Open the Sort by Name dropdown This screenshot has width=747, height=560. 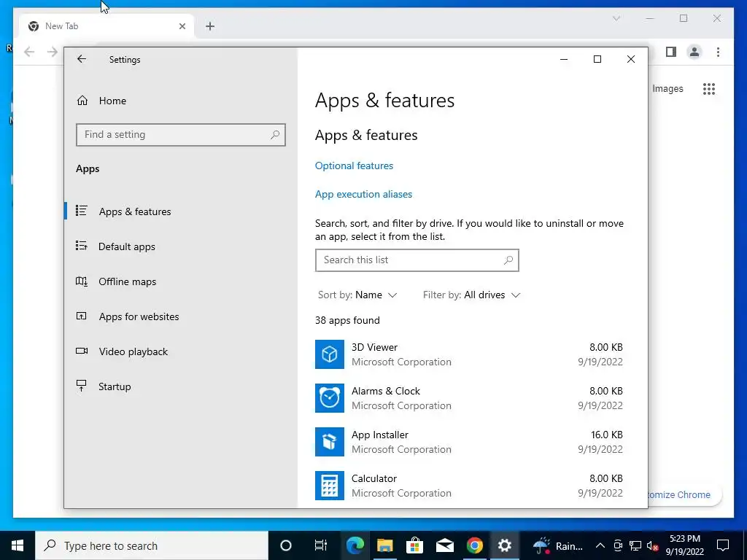tap(357, 295)
